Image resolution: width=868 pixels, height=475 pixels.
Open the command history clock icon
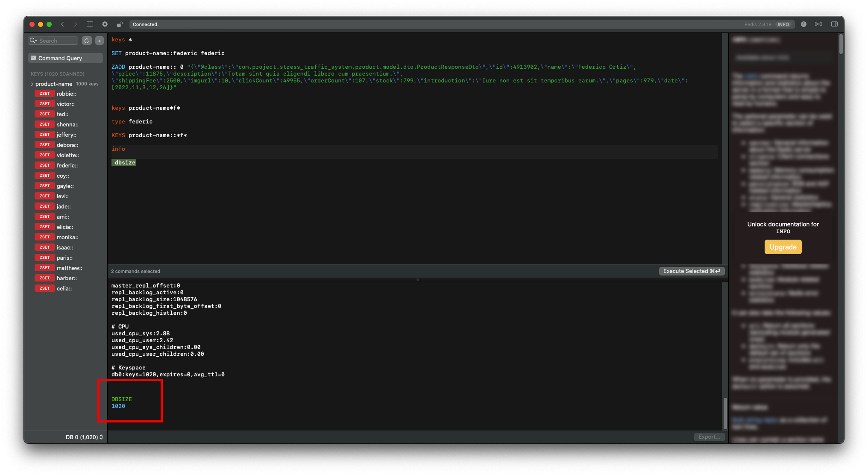(x=803, y=24)
